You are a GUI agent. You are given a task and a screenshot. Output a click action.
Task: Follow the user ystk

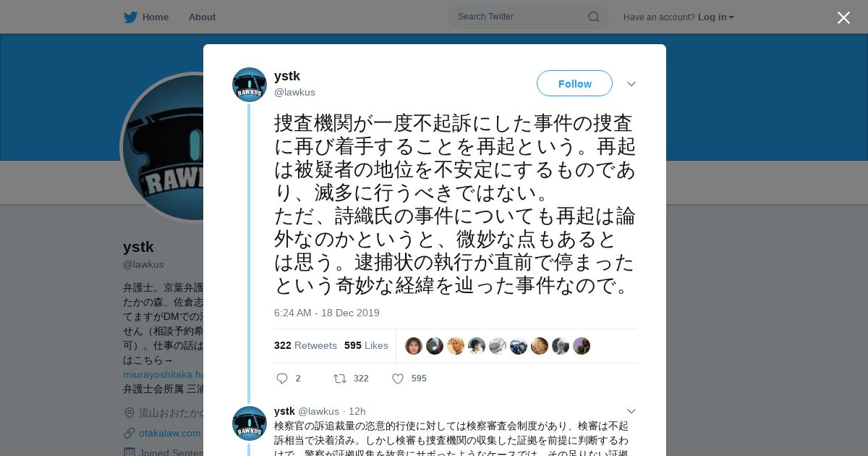pos(574,84)
